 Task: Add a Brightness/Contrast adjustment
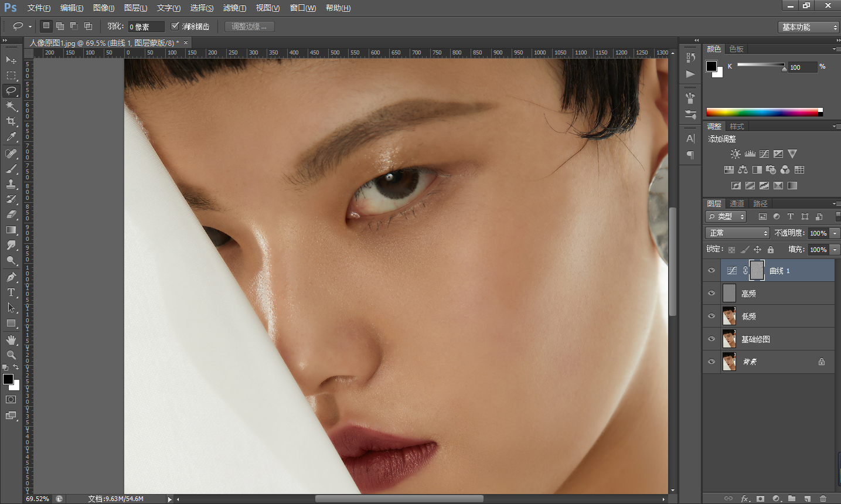(736, 154)
